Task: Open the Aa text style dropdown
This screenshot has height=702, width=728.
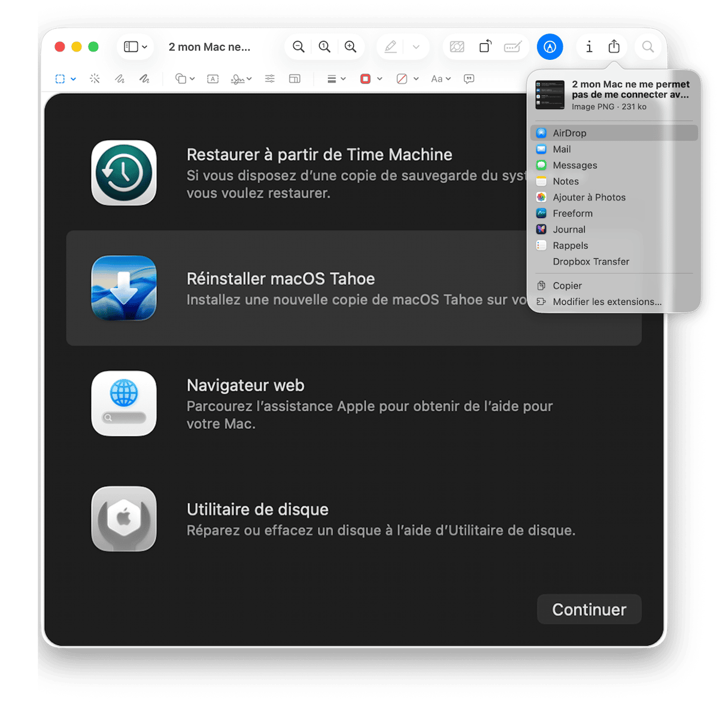Action: click(441, 78)
